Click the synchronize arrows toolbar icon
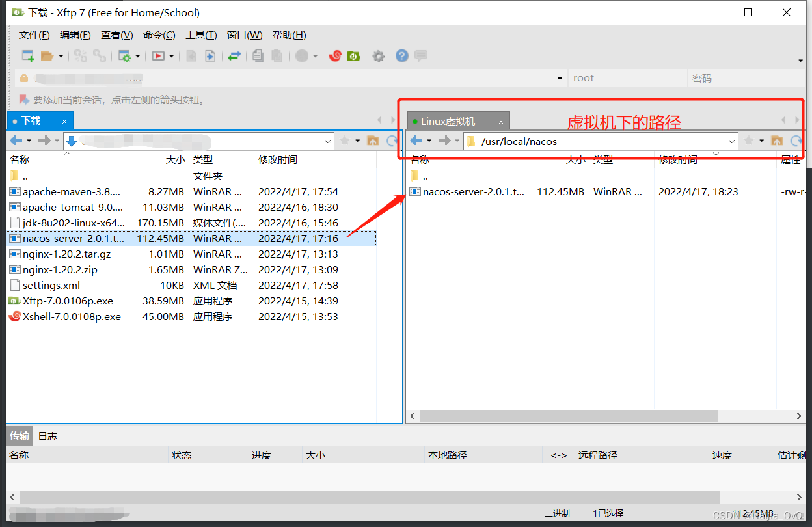Viewport: 812px width, 527px height. (x=234, y=56)
